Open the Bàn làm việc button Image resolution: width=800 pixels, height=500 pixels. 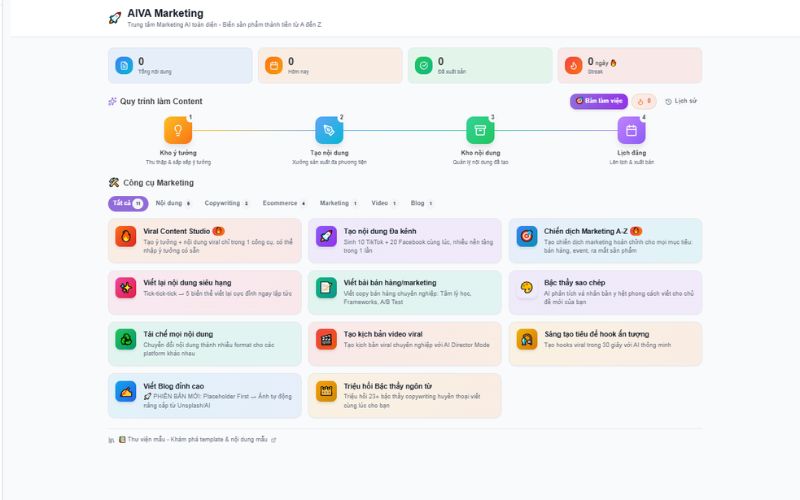point(599,101)
